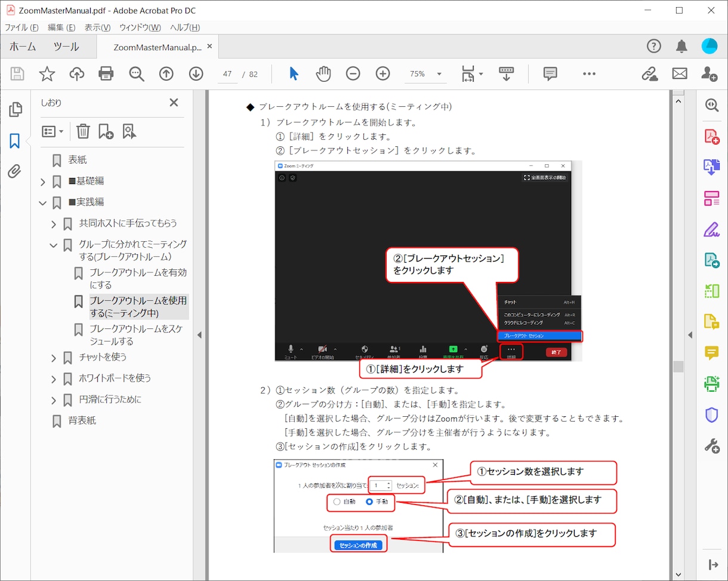This screenshot has height=581, width=728.
Task: Print the document with printer icon
Action: coord(106,73)
